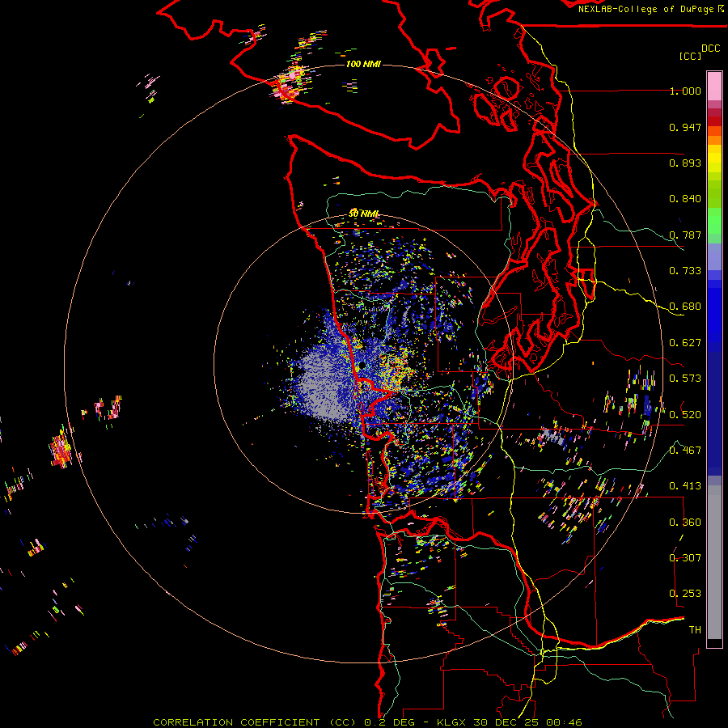Click the 0.2 DEG elevation text
This screenshot has width=728, height=728.
point(390,722)
